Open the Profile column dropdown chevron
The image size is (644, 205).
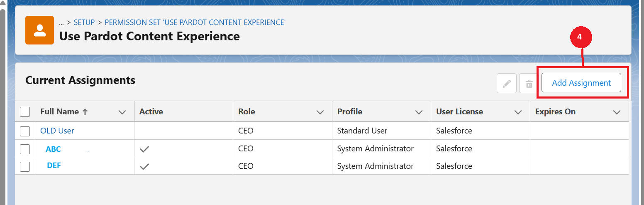[x=419, y=112]
